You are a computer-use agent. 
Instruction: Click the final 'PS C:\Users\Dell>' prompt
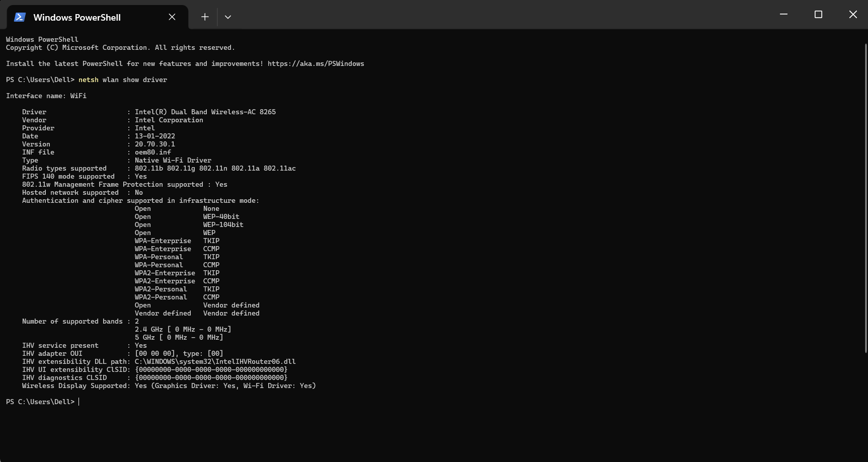(x=40, y=402)
